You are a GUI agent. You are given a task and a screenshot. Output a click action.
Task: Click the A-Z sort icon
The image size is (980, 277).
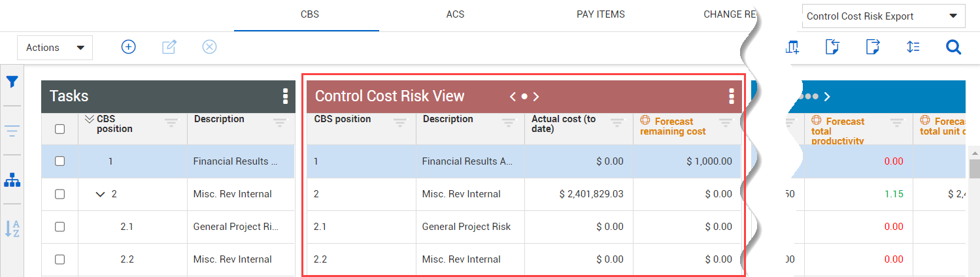pos(12,229)
